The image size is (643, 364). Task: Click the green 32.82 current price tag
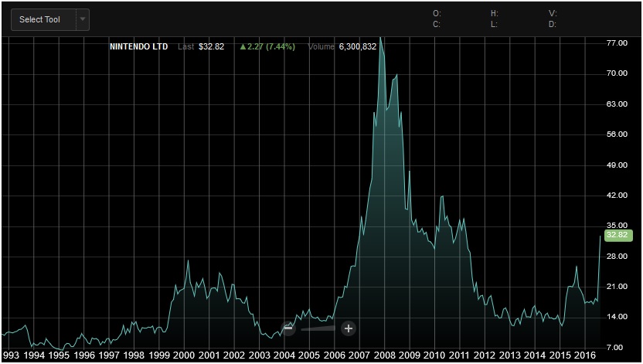pyautogui.click(x=617, y=235)
